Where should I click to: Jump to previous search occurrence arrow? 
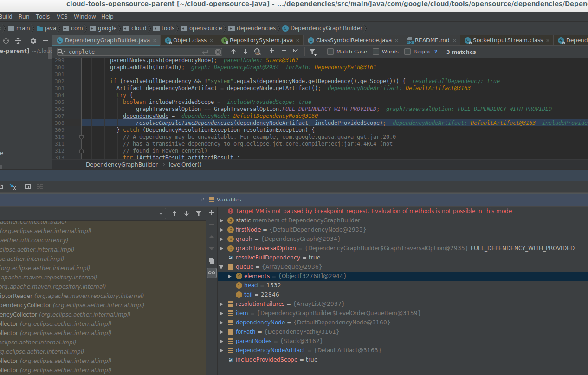tap(233, 52)
